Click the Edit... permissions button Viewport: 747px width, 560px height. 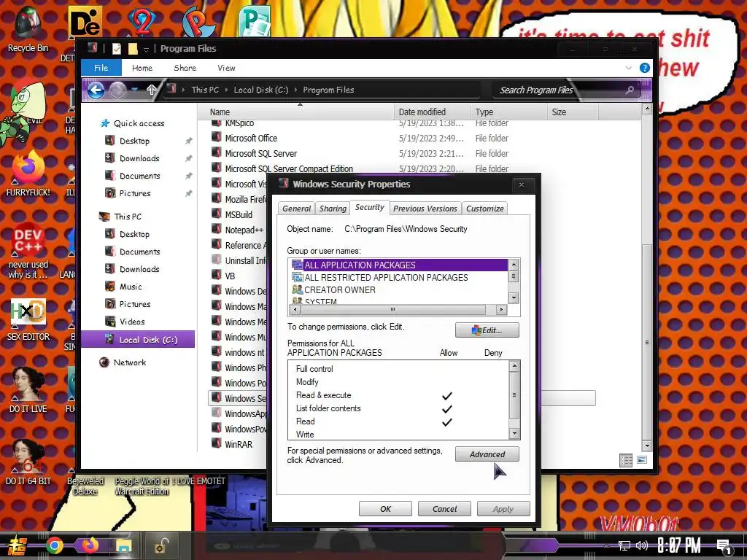tap(487, 330)
